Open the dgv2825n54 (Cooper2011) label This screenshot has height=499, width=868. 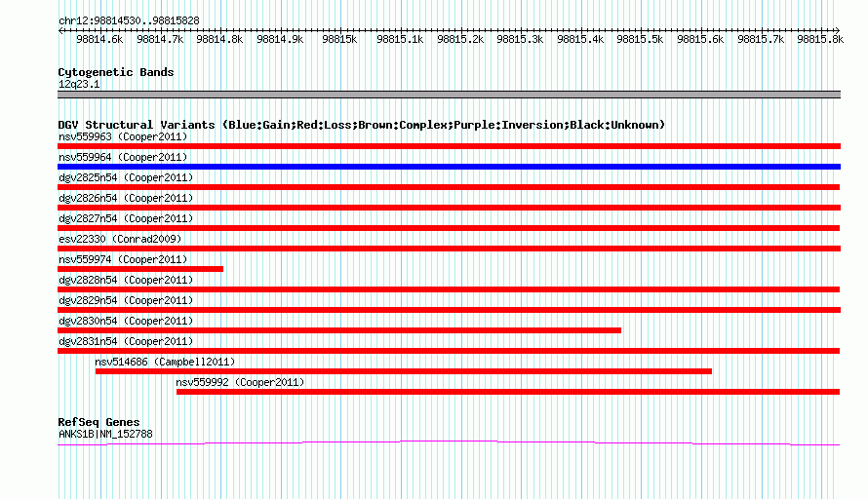pos(126,177)
